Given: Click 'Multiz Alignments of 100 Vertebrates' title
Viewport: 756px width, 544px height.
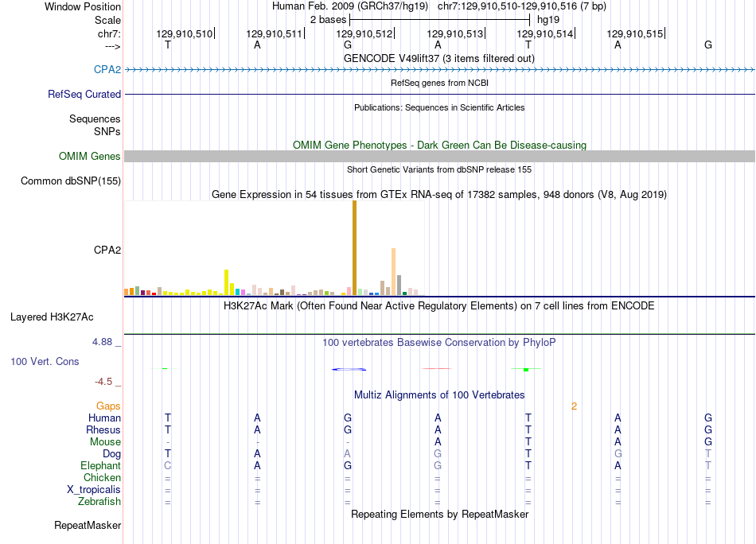Looking at the screenshot, I should tap(439, 395).
